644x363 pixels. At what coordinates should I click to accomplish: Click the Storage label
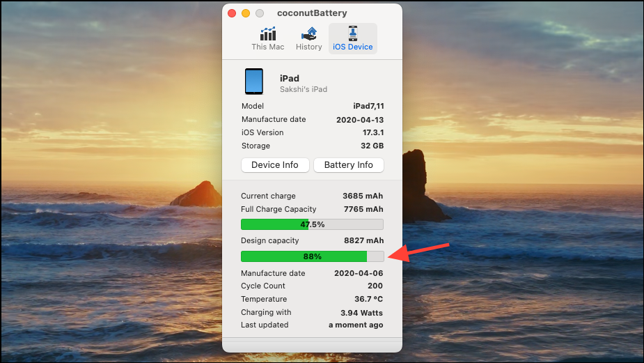256,146
